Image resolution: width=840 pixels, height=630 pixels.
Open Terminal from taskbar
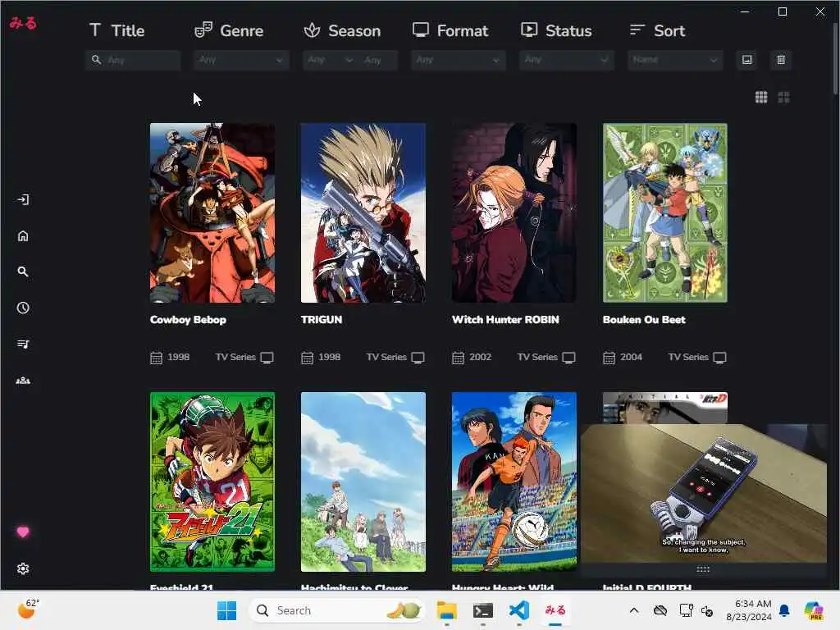(482, 610)
